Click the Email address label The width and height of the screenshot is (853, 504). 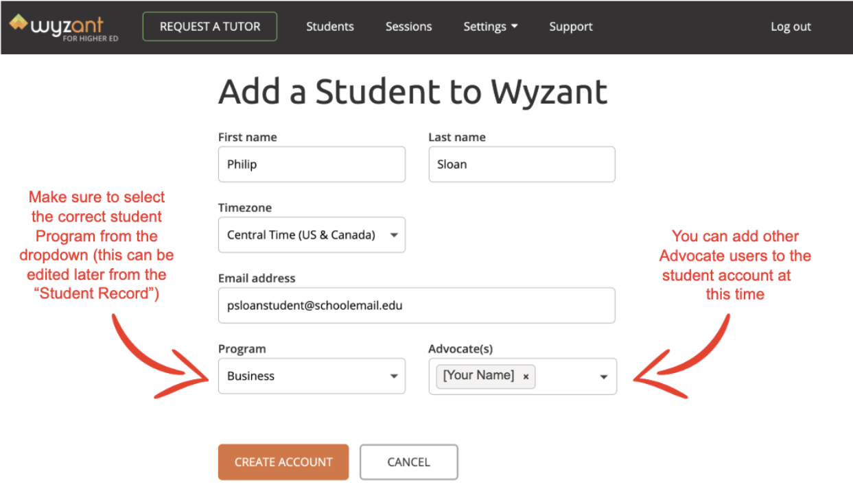coord(257,278)
